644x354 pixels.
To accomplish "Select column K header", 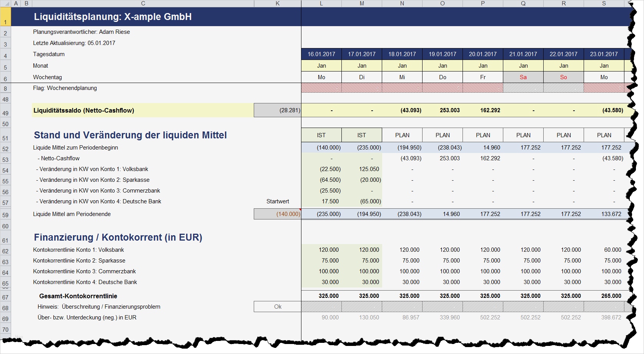I will [x=278, y=3].
